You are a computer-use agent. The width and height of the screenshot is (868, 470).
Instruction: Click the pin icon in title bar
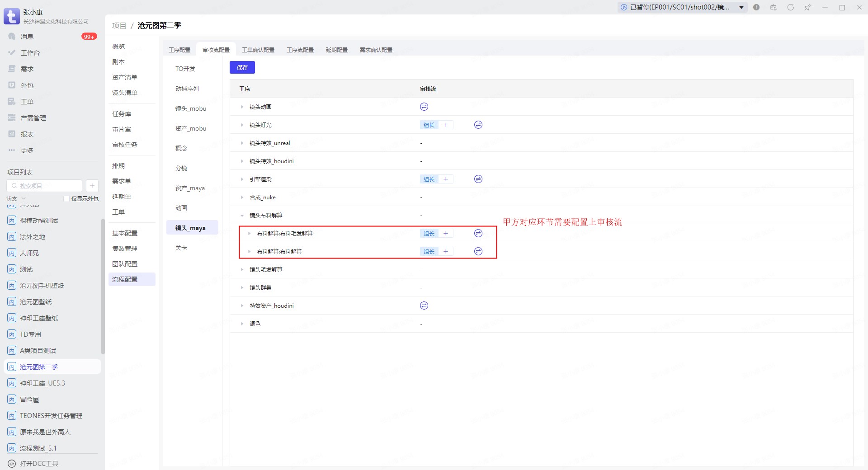(807, 7)
